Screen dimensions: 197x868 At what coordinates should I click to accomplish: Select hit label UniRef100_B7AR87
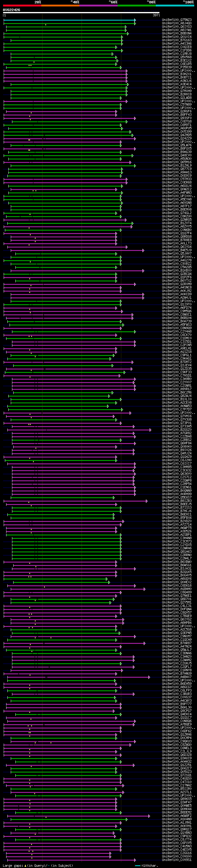(x=177, y=643)
